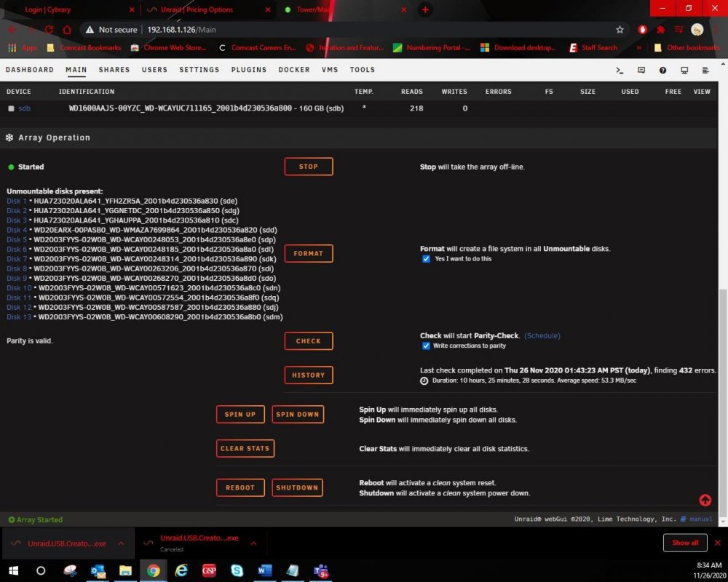Viewport: 728px width, 582px height.
Task: Click the STOP array button
Action: [308, 167]
